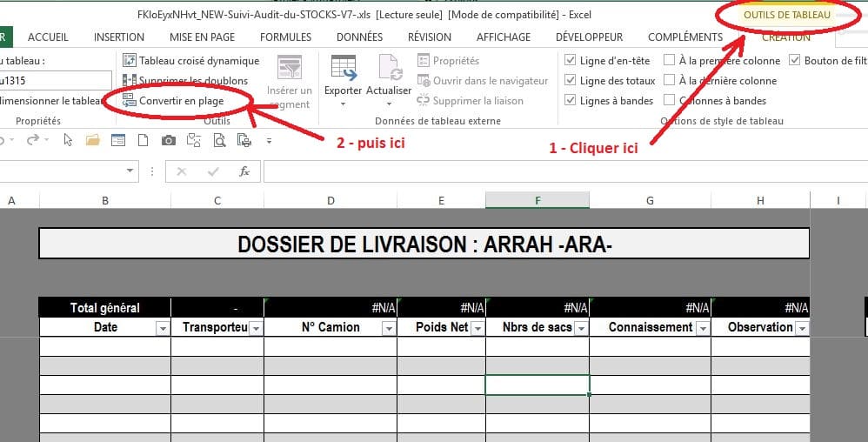
Task: Click the Insérer un segment filter icon
Action: [290, 68]
